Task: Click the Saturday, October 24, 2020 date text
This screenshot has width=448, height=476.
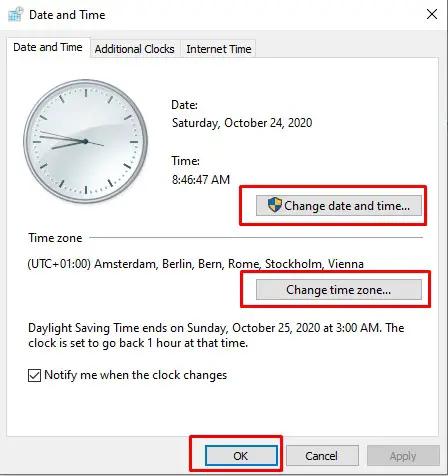Action: [242, 123]
